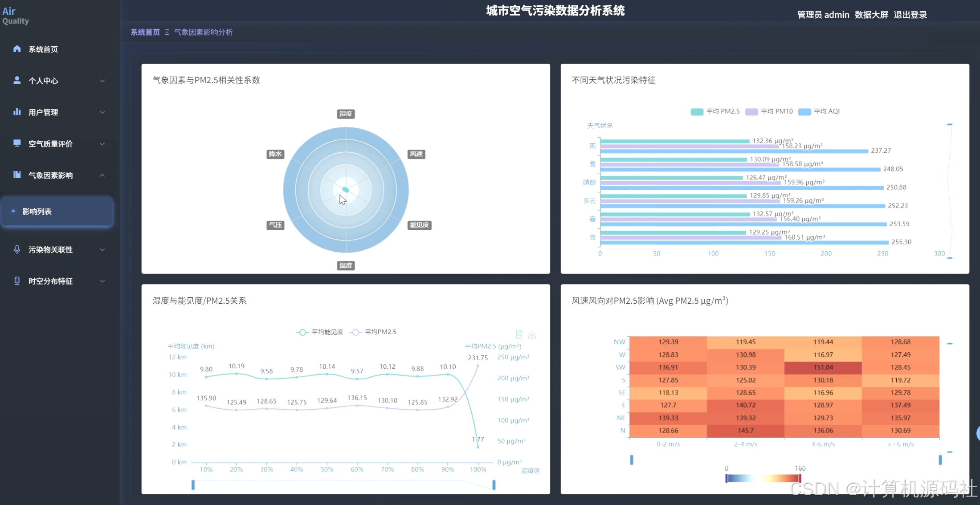Click 降水 radar axis label
980x505 pixels.
(x=275, y=154)
